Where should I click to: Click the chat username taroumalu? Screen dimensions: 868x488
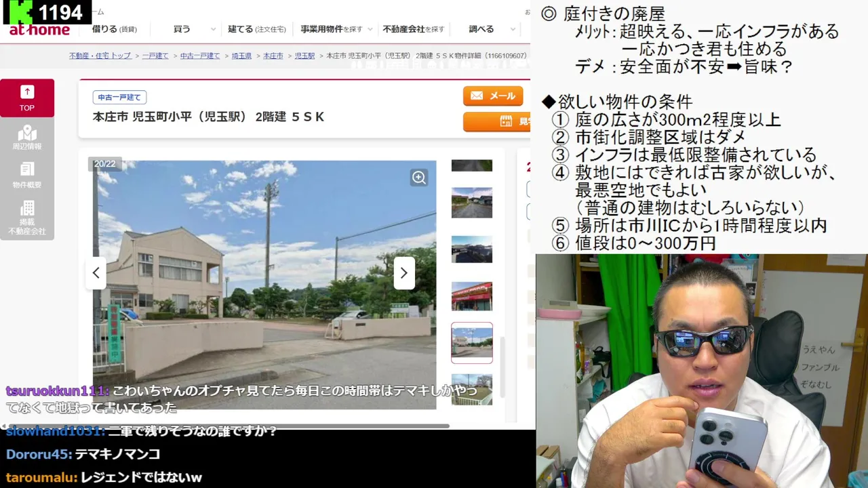pos(41,477)
